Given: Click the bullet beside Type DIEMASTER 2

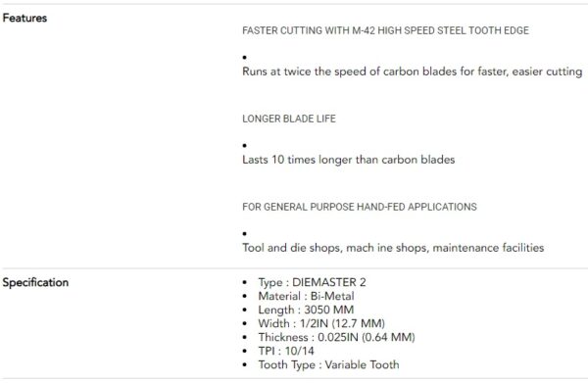Looking at the screenshot, I should click(245, 282).
